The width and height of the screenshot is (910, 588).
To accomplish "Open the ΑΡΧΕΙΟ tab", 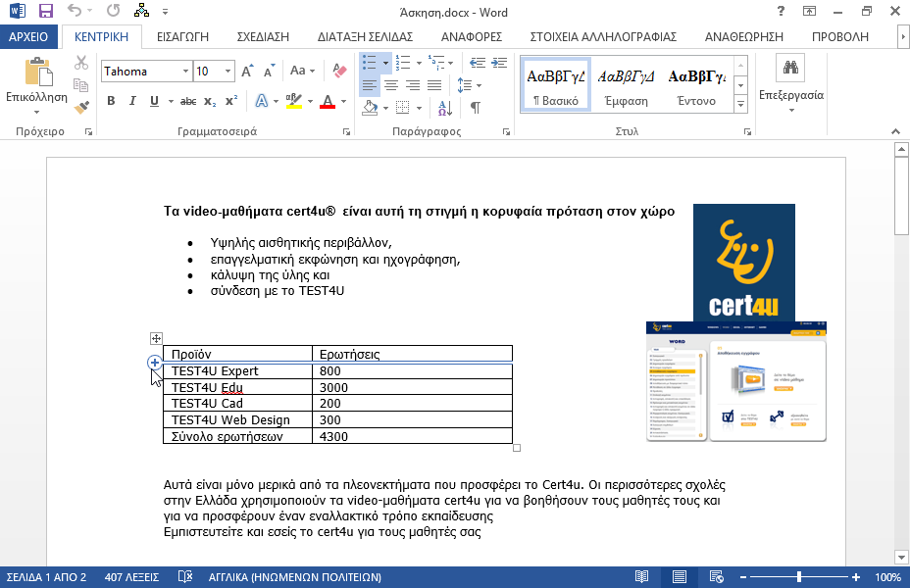I will (28, 36).
